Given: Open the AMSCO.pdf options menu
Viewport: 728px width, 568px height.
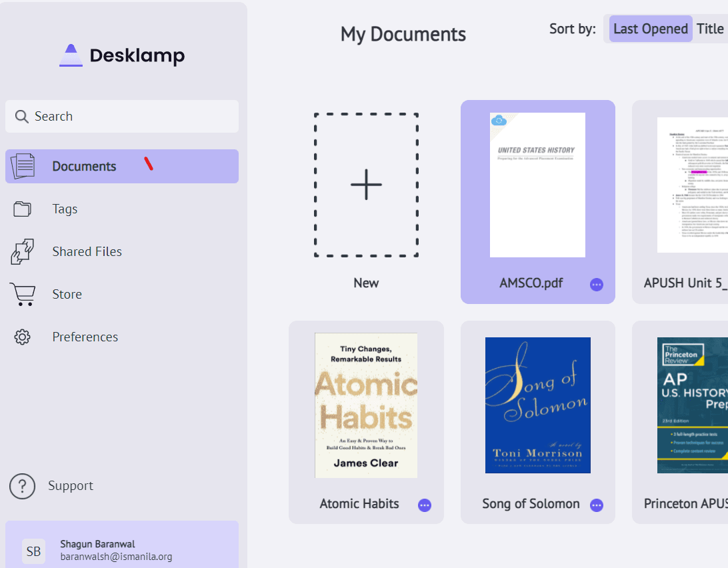Looking at the screenshot, I should (x=597, y=285).
